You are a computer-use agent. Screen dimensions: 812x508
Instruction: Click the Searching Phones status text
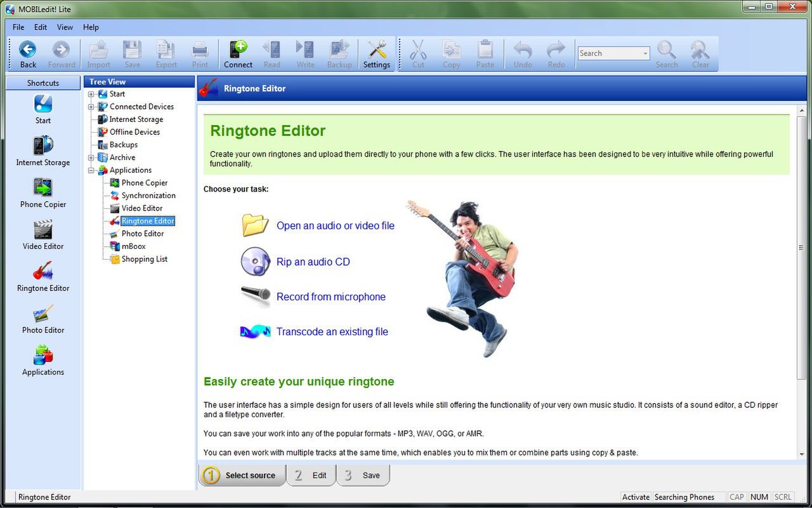click(684, 497)
